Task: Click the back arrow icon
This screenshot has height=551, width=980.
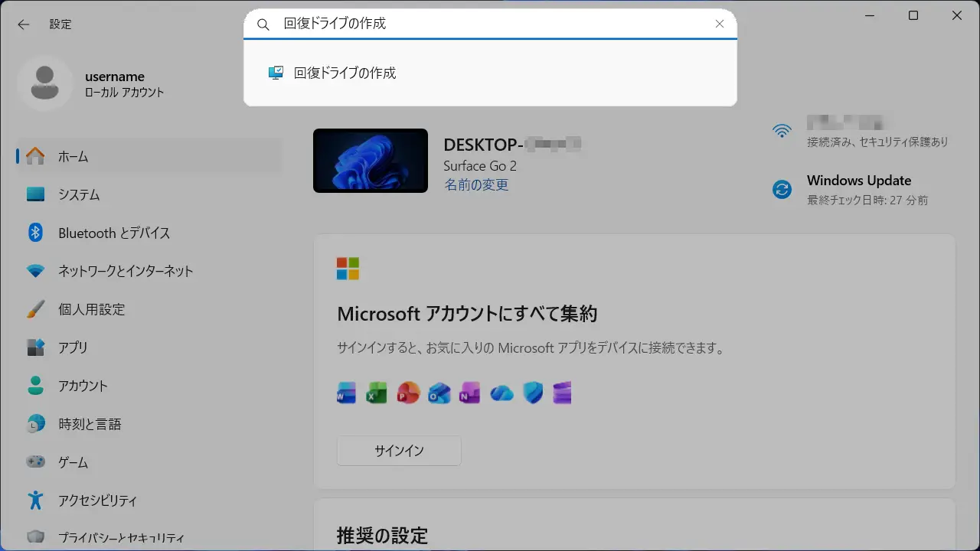Action: click(24, 24)
